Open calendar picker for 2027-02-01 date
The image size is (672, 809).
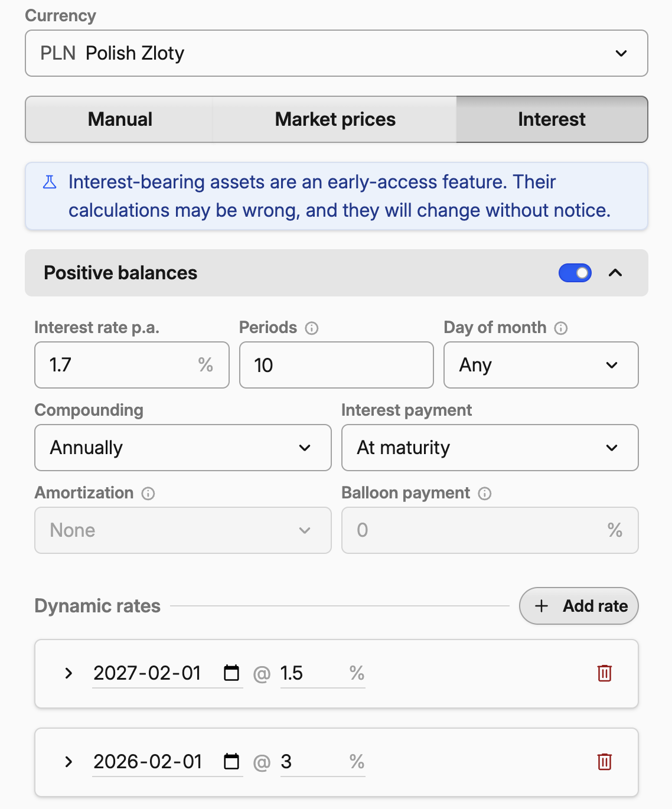tap(231, 673)
